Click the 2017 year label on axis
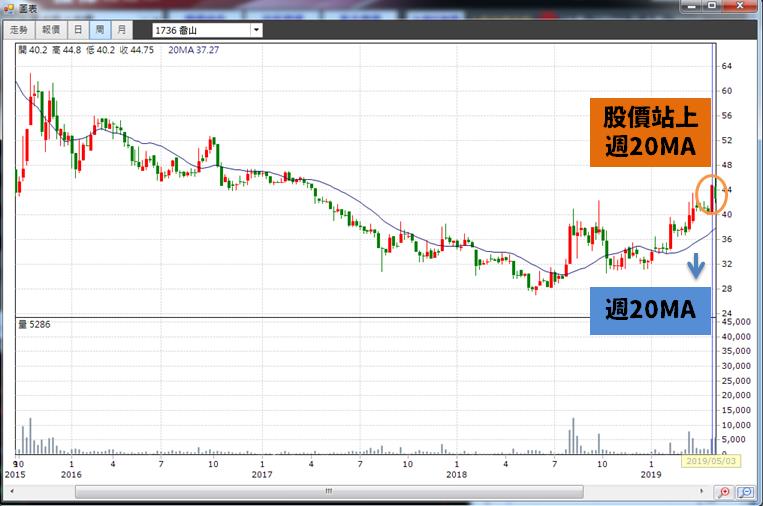The width and height of the screenshot is (763, 506). (x=262, y=474)
